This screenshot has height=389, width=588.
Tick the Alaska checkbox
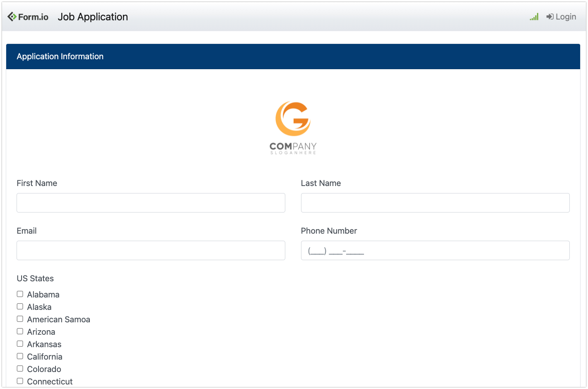point(20,307)
